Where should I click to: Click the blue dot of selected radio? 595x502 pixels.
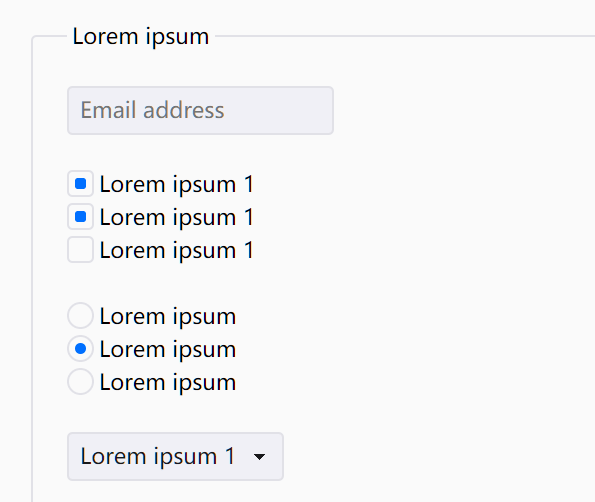point(80,348)
